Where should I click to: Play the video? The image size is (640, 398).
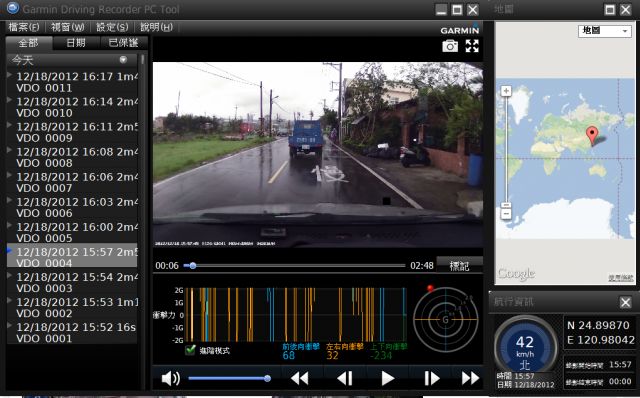click(x=387, y=378)
